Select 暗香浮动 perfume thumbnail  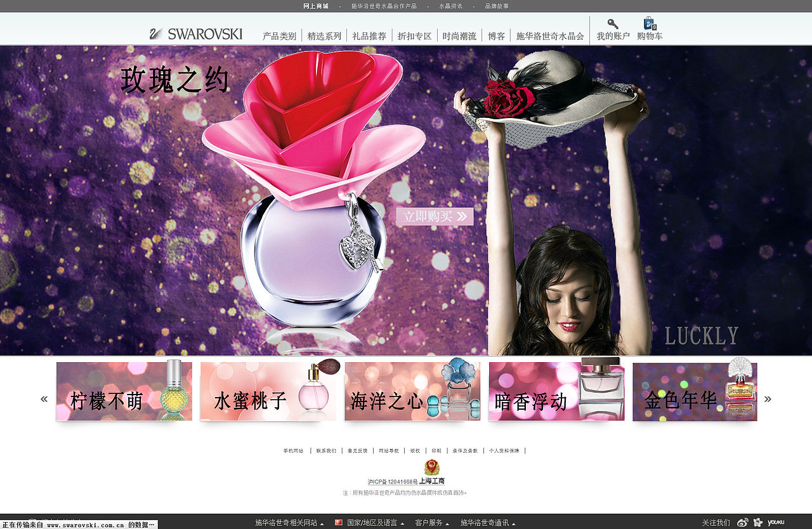556,391
